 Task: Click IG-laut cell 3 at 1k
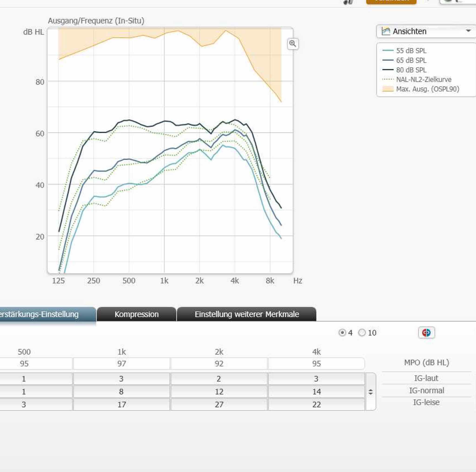click(x=122, y=378)
